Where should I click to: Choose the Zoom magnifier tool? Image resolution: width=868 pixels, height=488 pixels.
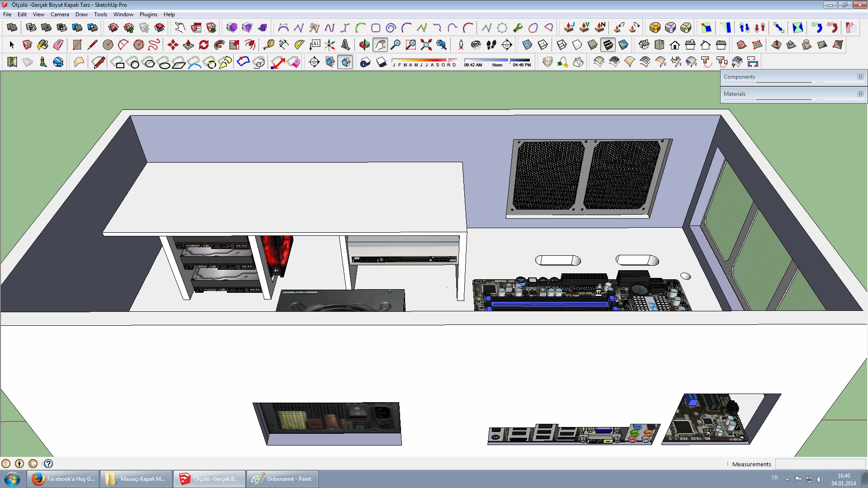pyautogui.click(x=396, y=45)
